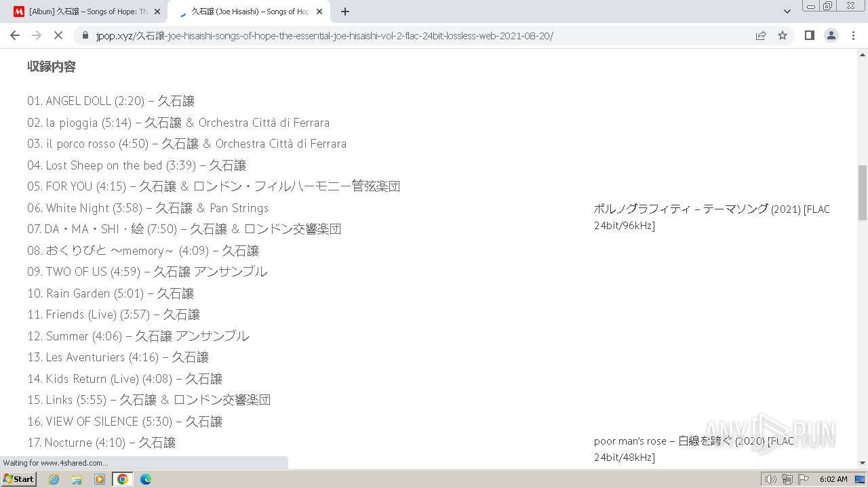The image size is (868, 488).
Task: Open the Action Center flag icon
Action: point(804,479)
